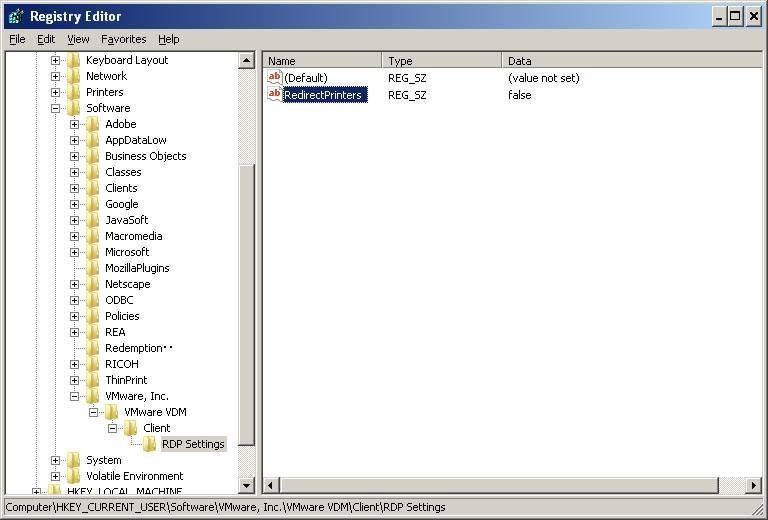Open the Favorites menu

pyautogui.click(x=123, y=39)
